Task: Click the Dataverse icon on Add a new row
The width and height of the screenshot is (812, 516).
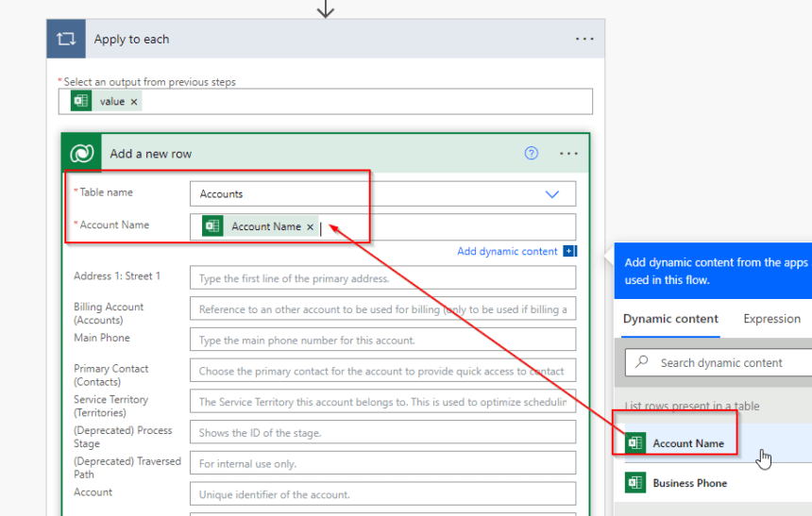Action: (x=82, y=153)
